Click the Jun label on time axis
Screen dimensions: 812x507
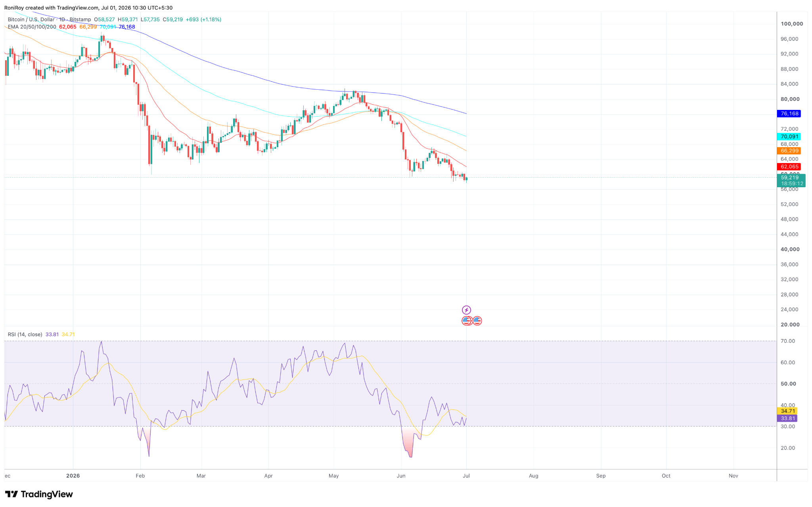pyautogui.click(x=401, y=476)
